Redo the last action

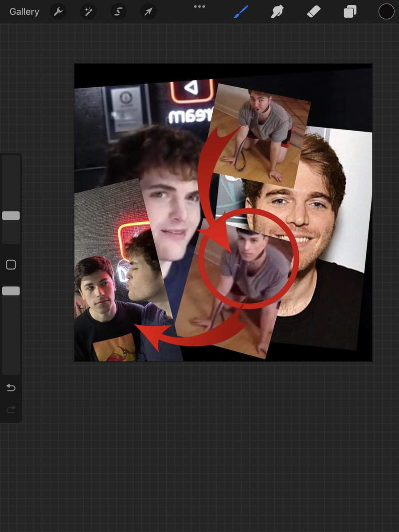(11, 409)
